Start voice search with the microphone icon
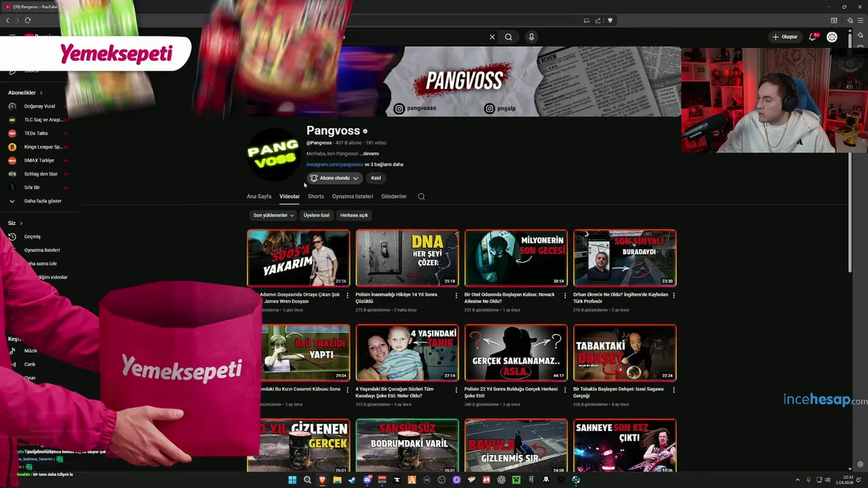The height and width of the screenshot is (488, 868). tap(532, 37)
